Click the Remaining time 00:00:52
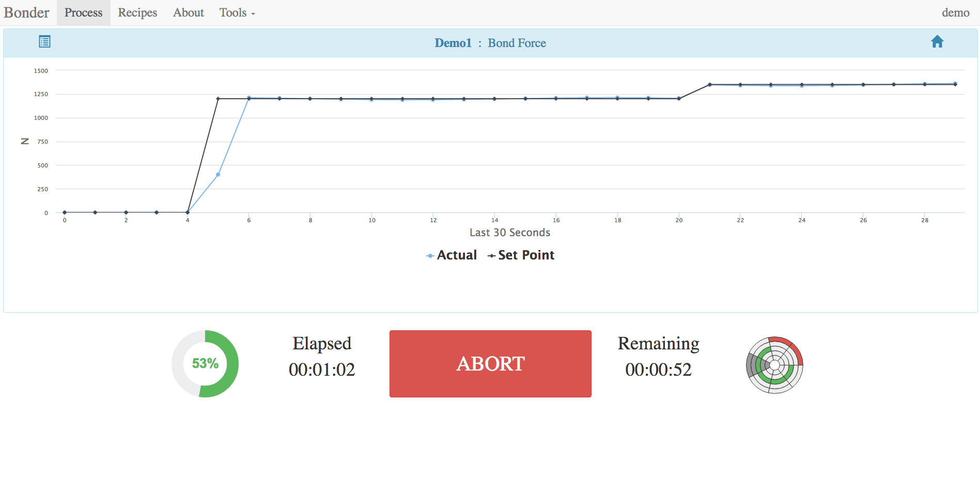The height and width of the screenshot is (491, 980). 658,370
